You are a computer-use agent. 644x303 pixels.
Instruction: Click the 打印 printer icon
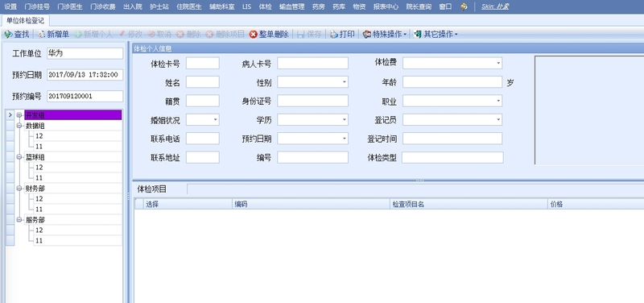(x=334, y=35)
